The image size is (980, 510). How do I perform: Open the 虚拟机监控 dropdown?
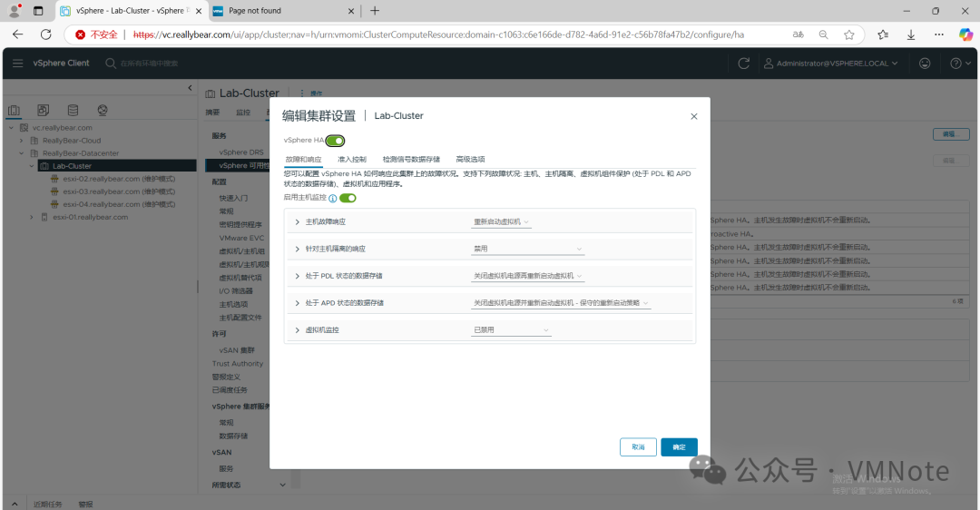[511, 330]
